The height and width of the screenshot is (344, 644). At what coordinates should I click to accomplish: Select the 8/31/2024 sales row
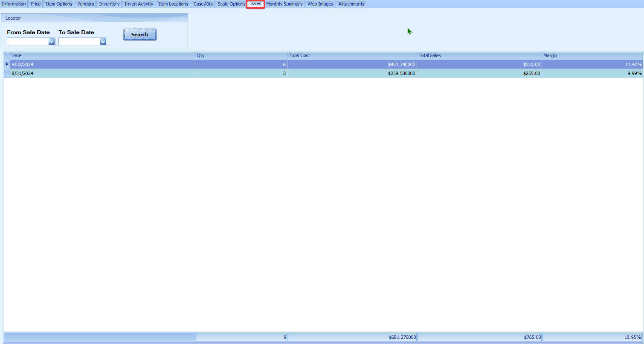(x=102, y=73)
